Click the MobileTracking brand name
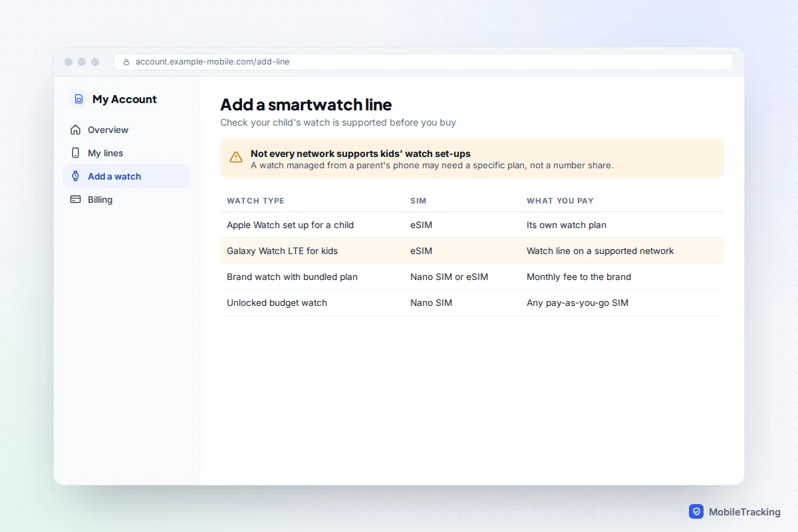This screenshot has width=798, height=532. (745, 511)
